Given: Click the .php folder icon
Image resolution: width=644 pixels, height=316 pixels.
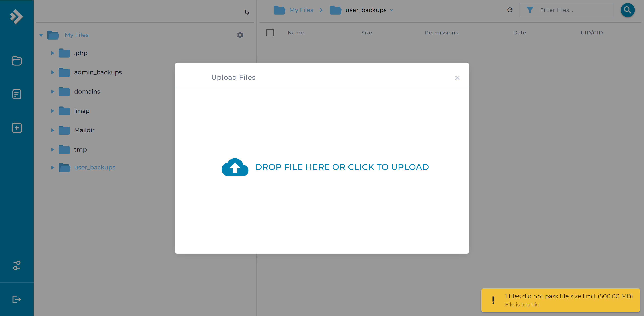Looking at the screenshot, I should pos(64,53).
